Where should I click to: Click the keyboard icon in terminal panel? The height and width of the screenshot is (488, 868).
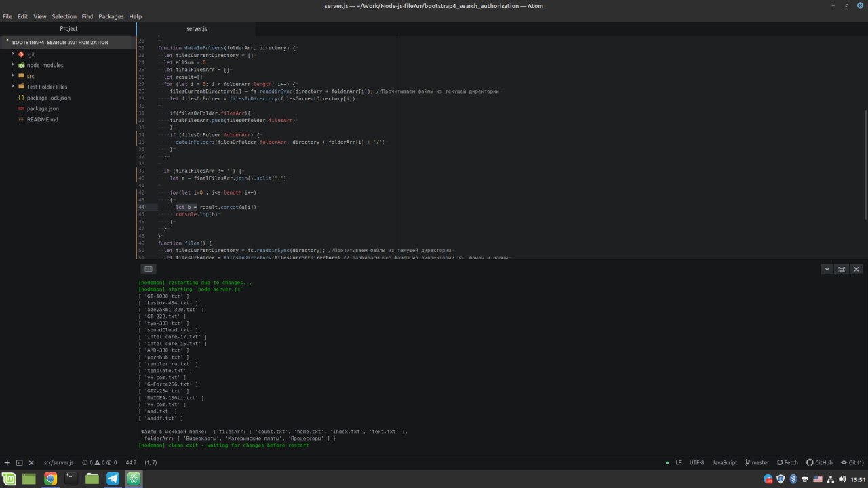(149, 269)
